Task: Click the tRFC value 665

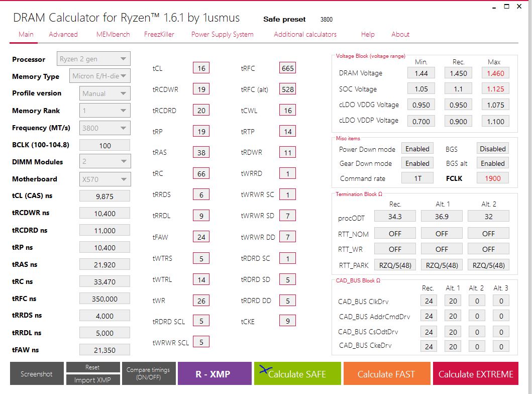Action: click(287, 68)
